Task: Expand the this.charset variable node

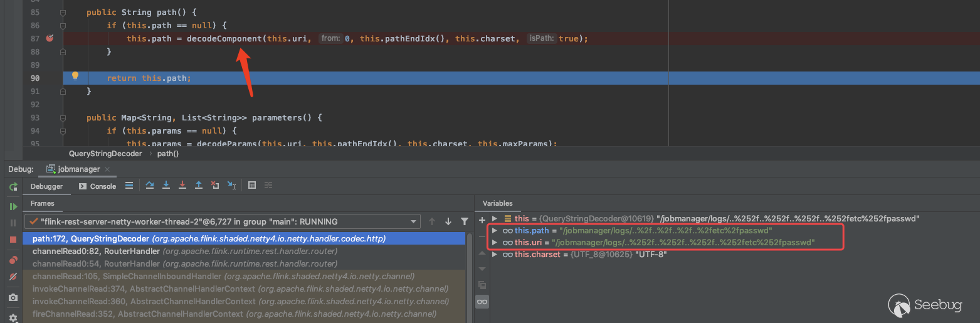Action: (495, 254)
